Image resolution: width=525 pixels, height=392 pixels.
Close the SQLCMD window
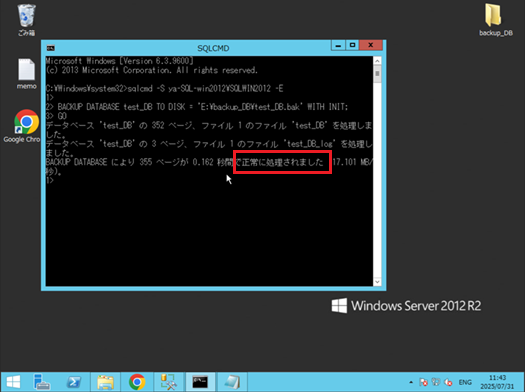(x=371, y=45)
